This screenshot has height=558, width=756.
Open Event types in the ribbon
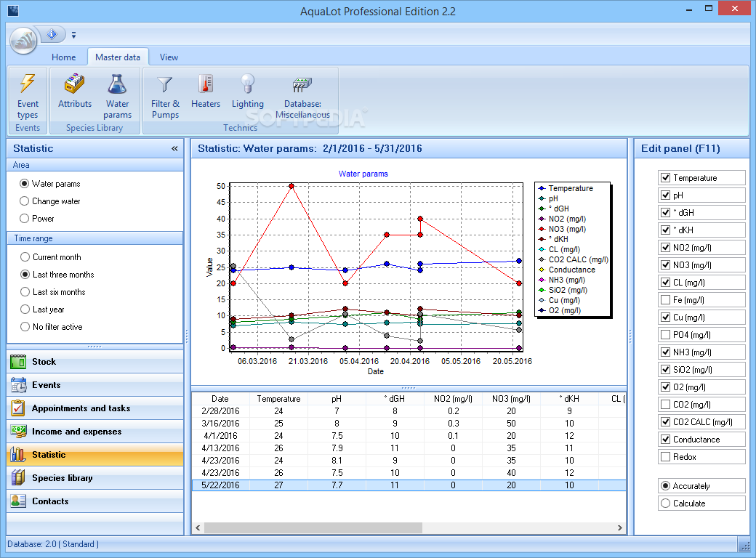(28, 95)
